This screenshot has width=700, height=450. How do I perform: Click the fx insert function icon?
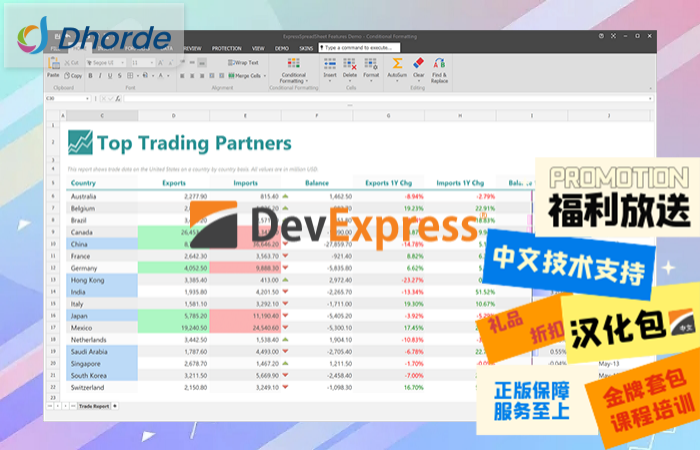[x=118, y=99]
